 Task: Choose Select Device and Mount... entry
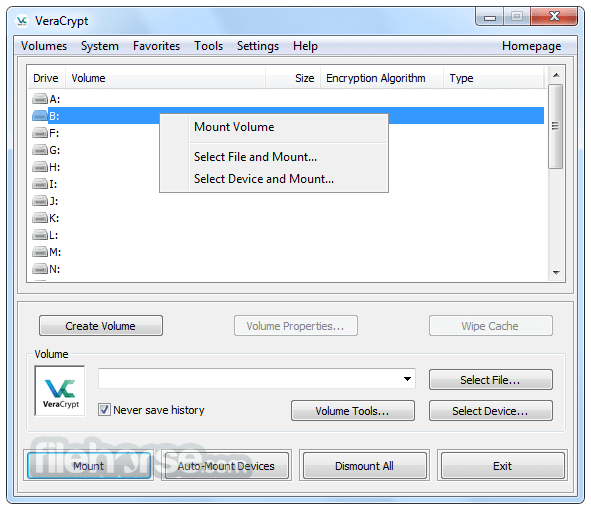click(264, 179)
